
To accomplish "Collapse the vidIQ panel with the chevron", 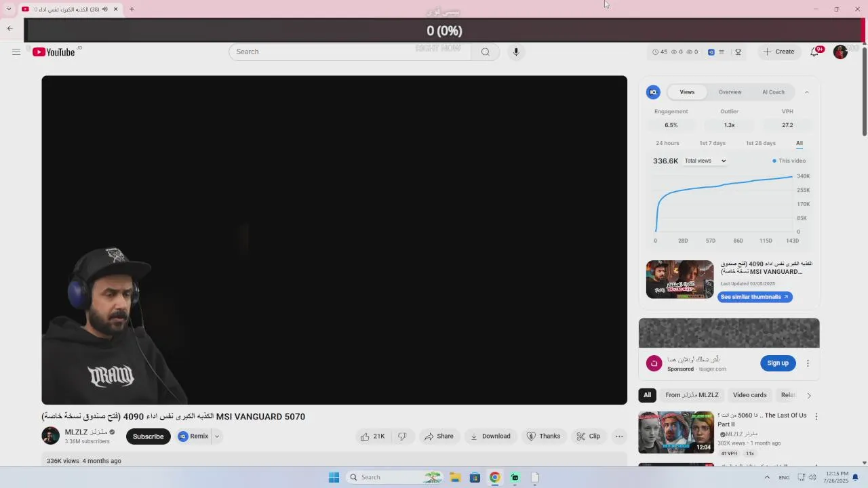I will click(806, 92).
